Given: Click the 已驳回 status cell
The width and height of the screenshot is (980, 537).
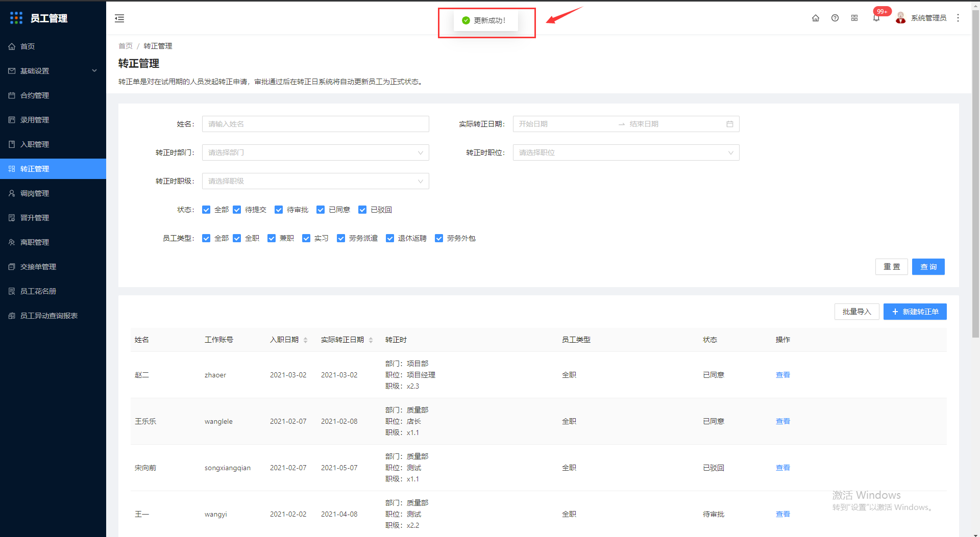Looking at the screenshot, I should (714, 468).
